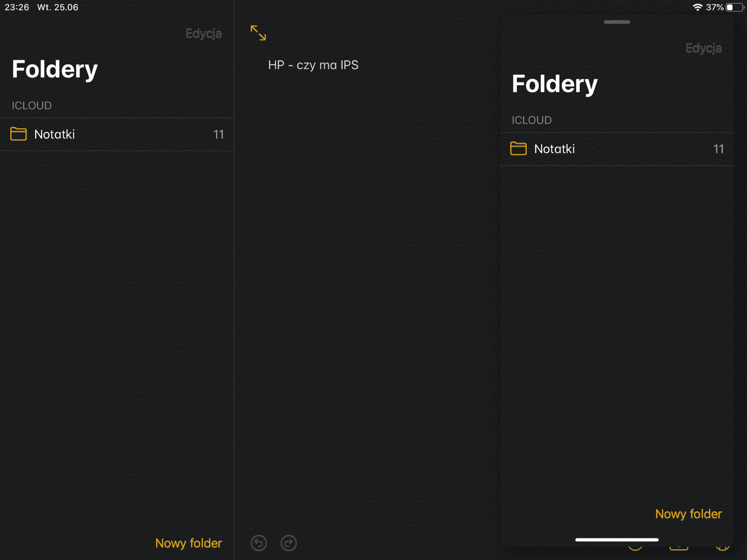Open the Notatki folder in the slide-over window
Image resolution: width=747 pixels, height=560 pixels.
[617, 149]
